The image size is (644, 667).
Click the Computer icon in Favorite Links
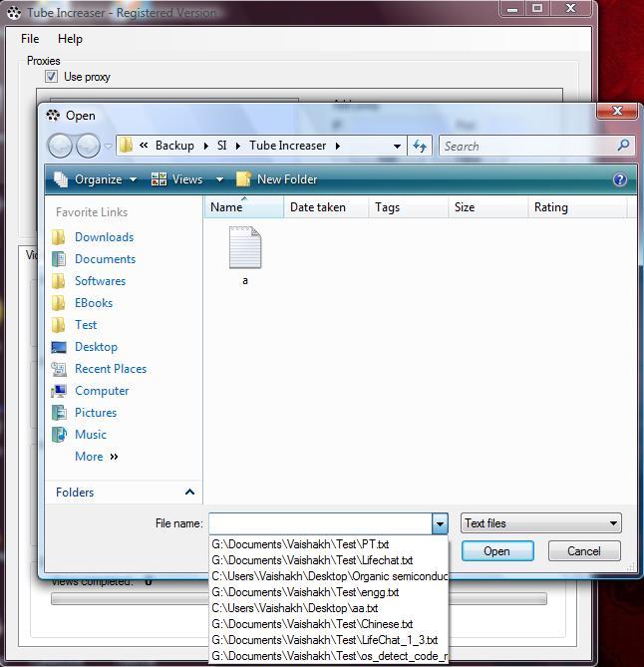59,391
